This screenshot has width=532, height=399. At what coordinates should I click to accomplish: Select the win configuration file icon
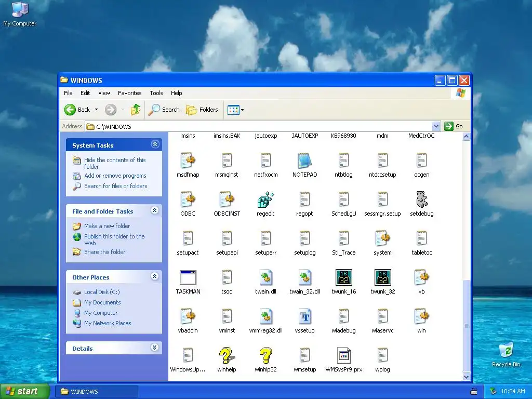[x=421, y=316]
